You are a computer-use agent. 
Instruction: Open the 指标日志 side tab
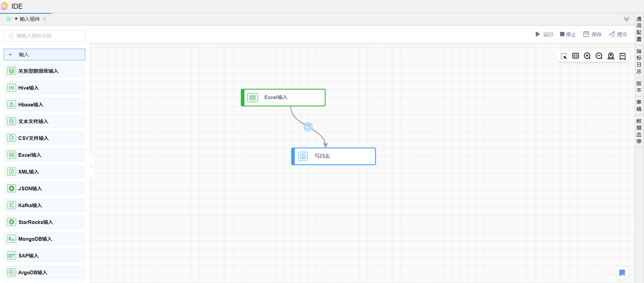coord(639,61)
